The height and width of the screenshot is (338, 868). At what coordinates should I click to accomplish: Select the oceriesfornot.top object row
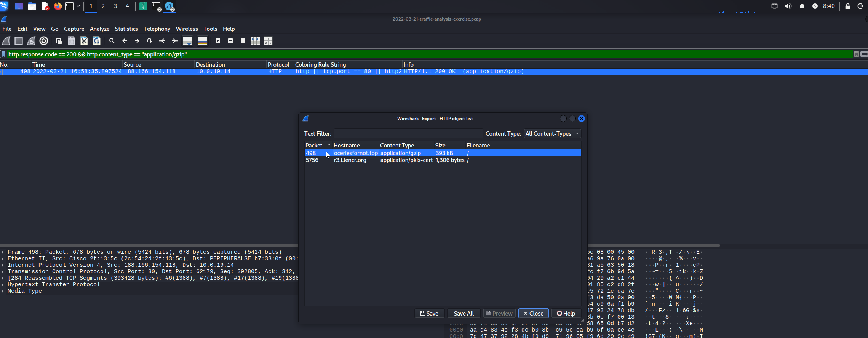point(443,153)
